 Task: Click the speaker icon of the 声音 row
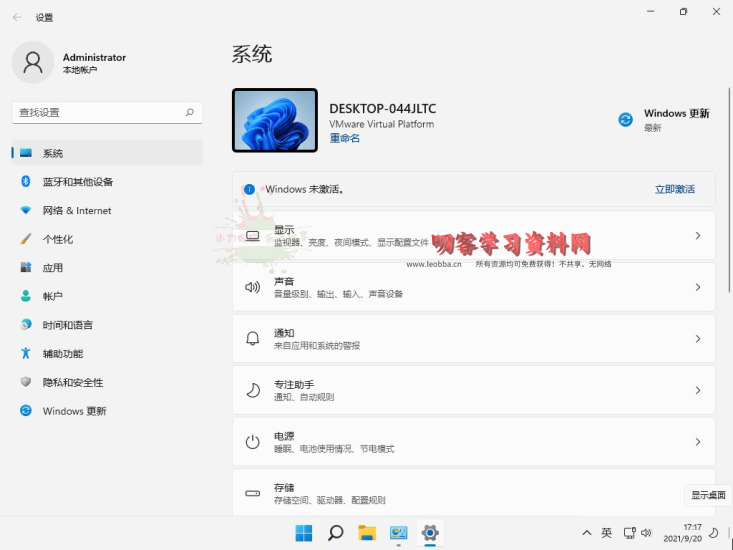pos(252,287)
